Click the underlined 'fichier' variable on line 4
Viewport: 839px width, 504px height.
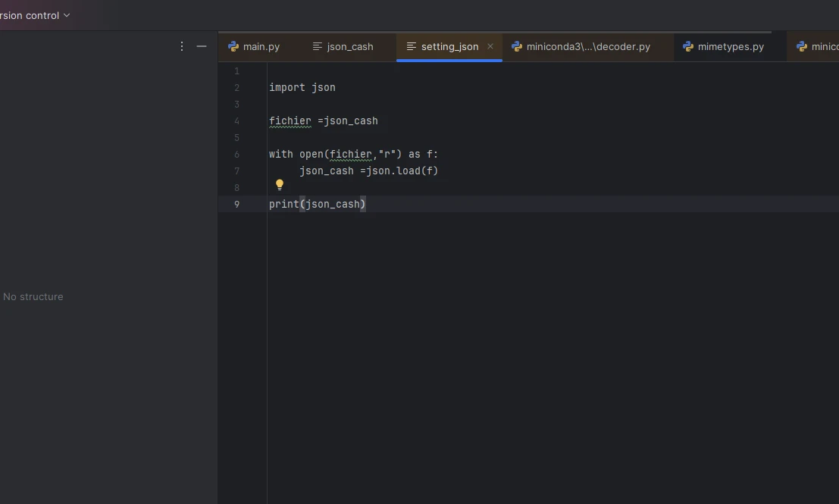click(x=290, y=121)
